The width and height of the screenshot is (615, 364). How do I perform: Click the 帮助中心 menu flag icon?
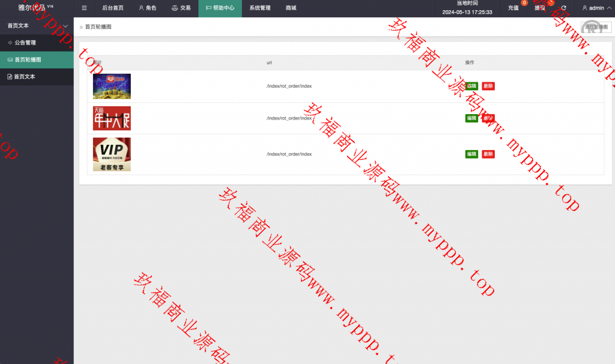[x=208, y=8]
